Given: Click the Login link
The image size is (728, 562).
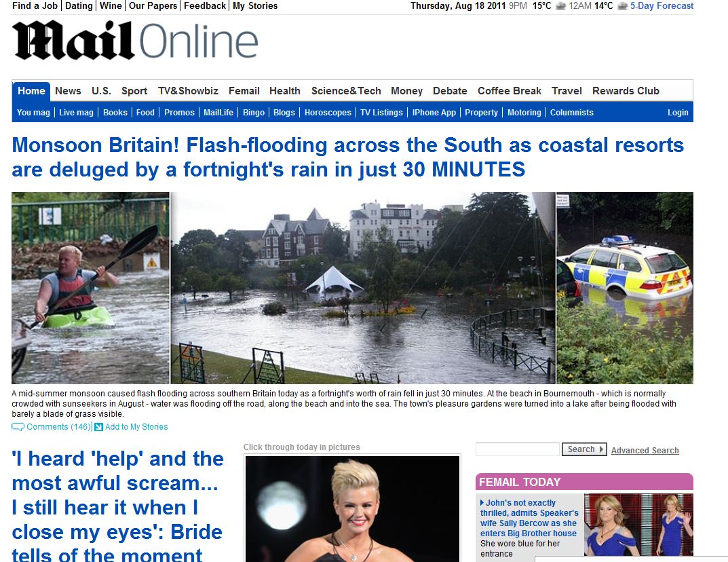Looking at the screenshot, I should coord(678,113).
